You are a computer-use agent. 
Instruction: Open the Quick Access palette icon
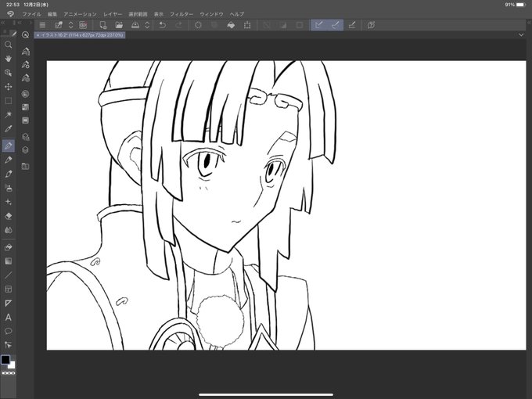click(26, 35)
